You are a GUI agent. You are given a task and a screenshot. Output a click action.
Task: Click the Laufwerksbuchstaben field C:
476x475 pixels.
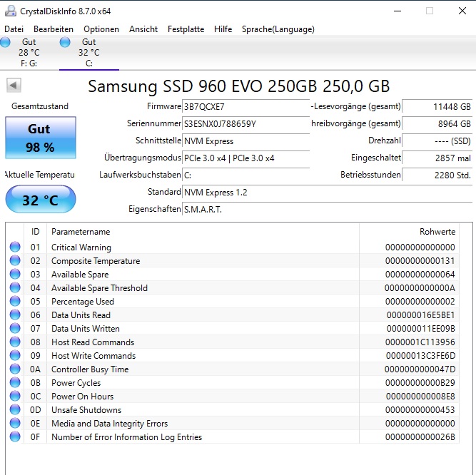[x=246, y=175]
